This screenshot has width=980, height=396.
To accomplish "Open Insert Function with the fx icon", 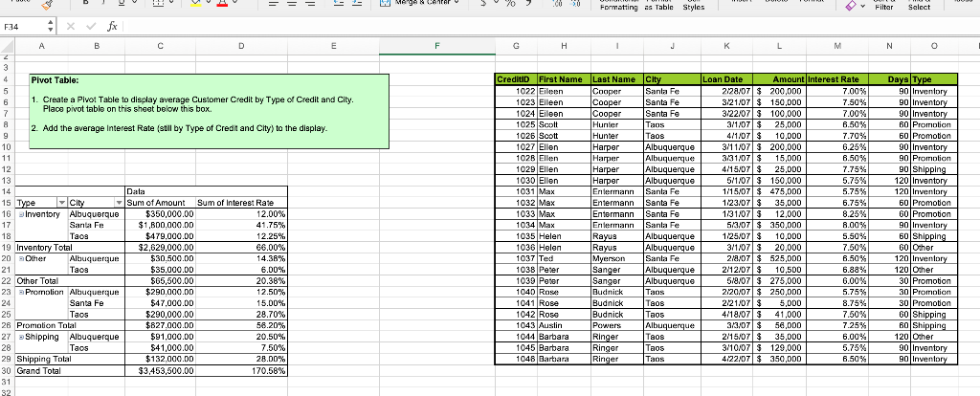I will click(113, 26).
